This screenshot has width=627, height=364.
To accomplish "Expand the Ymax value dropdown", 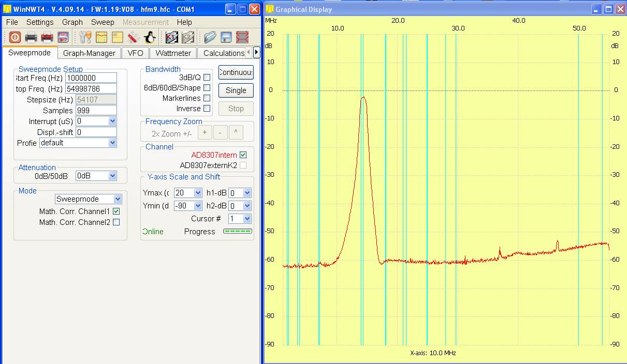I will (197, 193).
